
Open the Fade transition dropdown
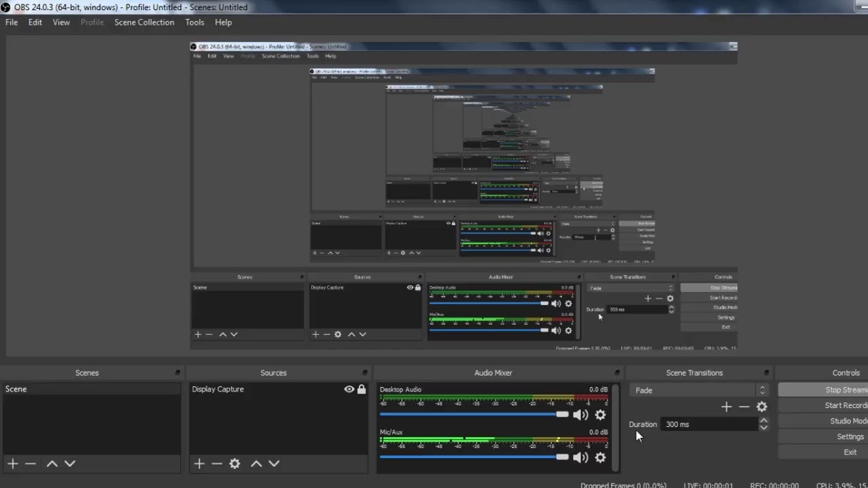pos(699,390)
